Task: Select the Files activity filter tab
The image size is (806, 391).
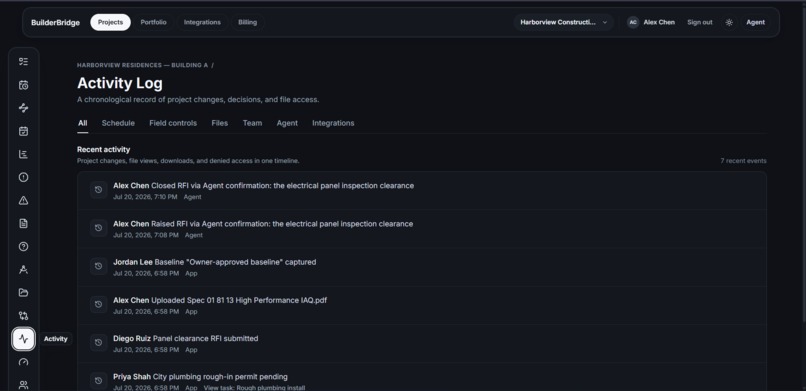Action: tap(219, 123)
